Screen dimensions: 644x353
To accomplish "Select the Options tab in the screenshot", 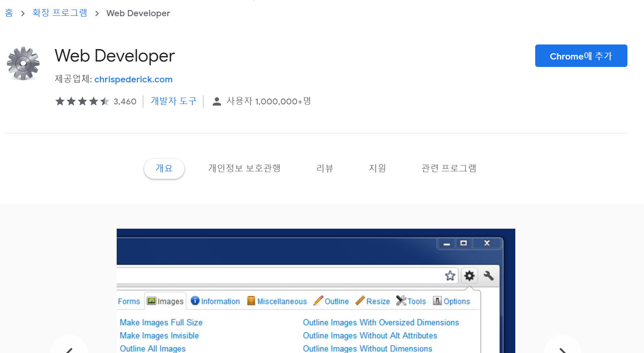I will click(x=451, y=301).
